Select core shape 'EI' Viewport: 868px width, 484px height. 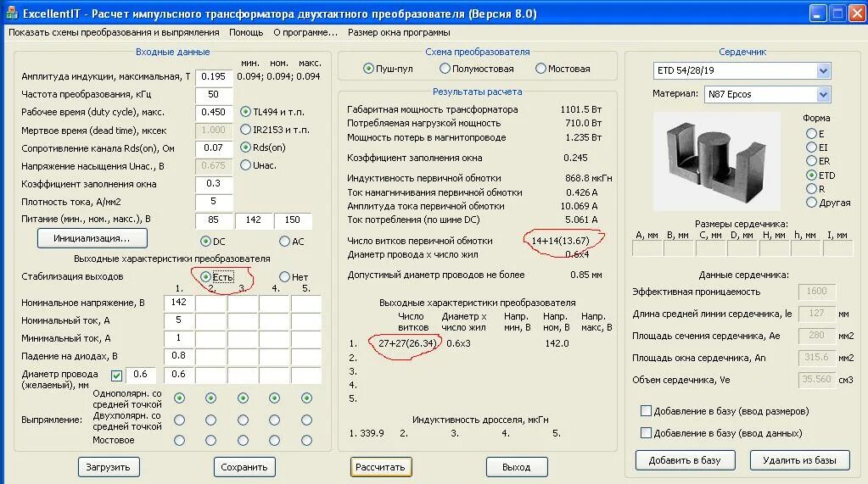pyautogui.click(x=811, y=147)
